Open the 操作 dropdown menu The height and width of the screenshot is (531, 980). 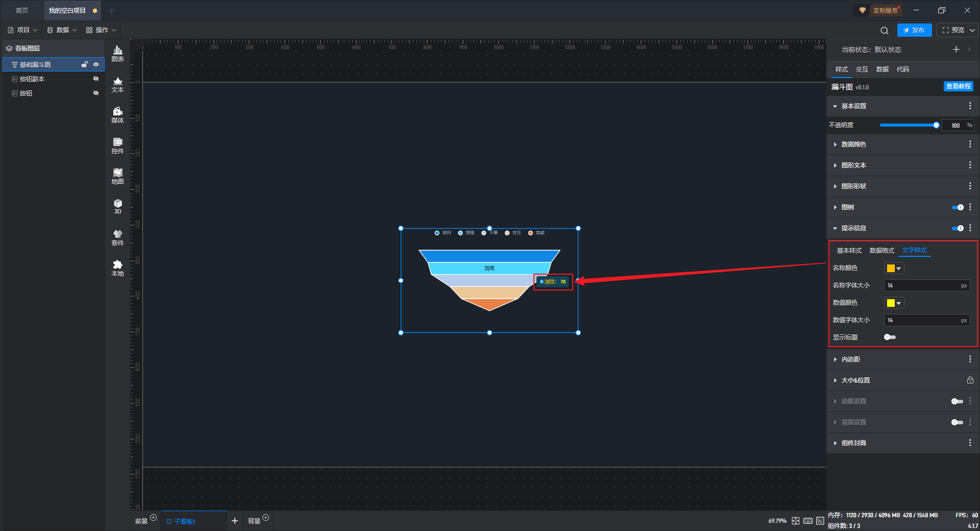101,30
